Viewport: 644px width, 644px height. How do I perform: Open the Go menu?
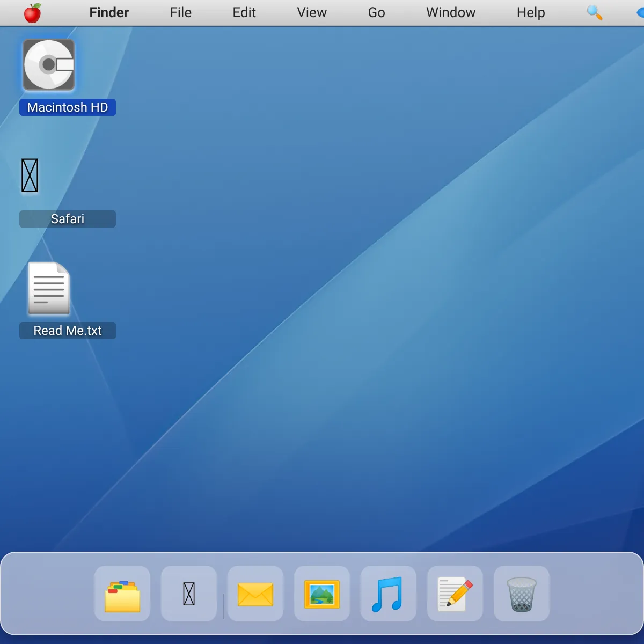tap(377, 12)
